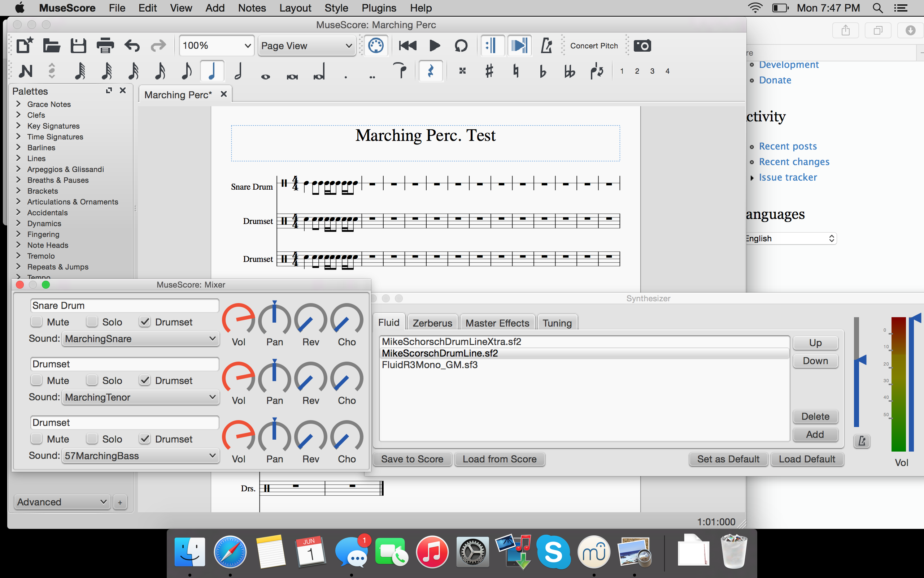Rewind playback to start
This screenshot has height=578, width=924.
point(407,46)
